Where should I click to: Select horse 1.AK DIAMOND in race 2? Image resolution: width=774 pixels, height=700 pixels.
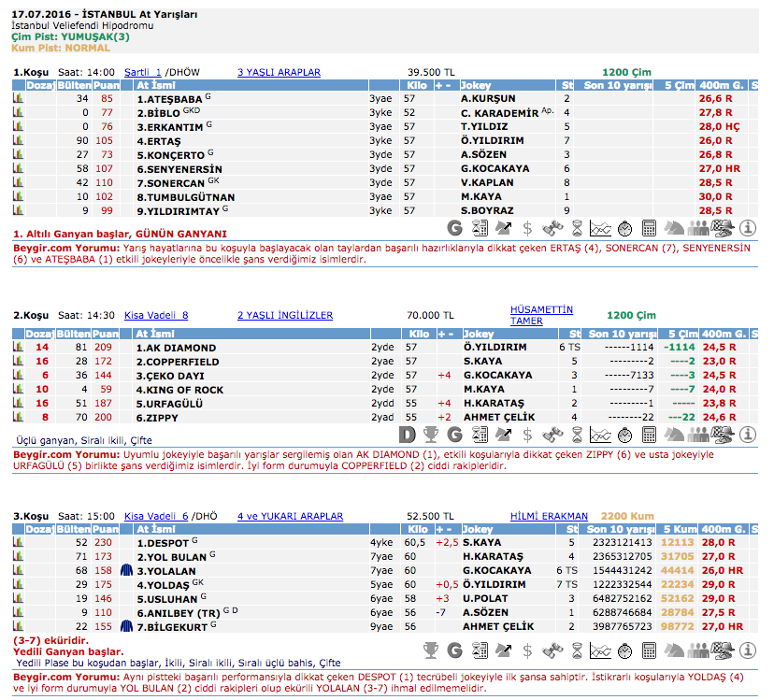click(x=176, y=347)
